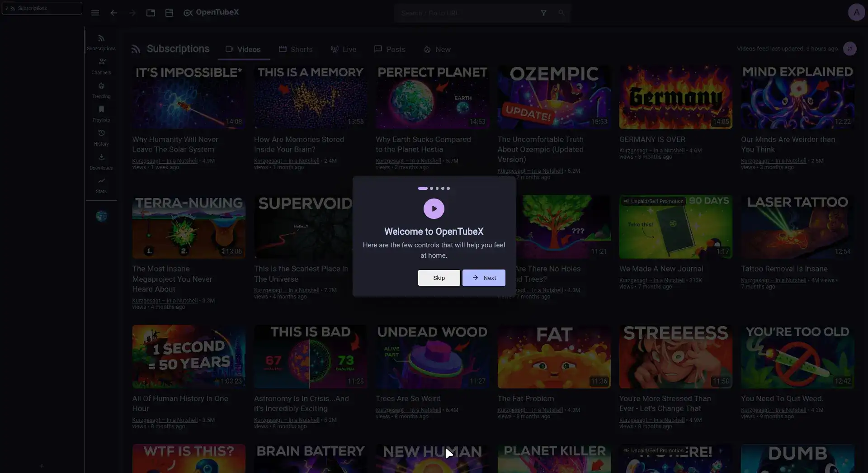Image resolution: width=868 pixels, height=473 pixels.
Task: Click Next in the welcome dialog
Action: pyautogui.click(x=484, y=278)
